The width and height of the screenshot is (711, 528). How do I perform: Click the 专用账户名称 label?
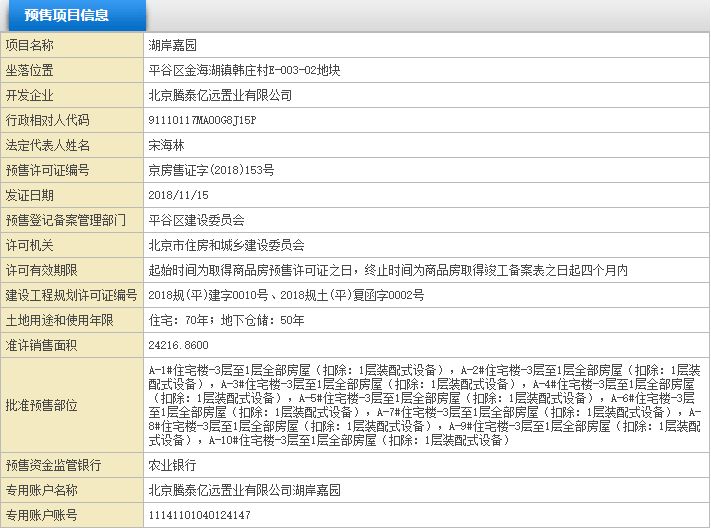(41, 490)
